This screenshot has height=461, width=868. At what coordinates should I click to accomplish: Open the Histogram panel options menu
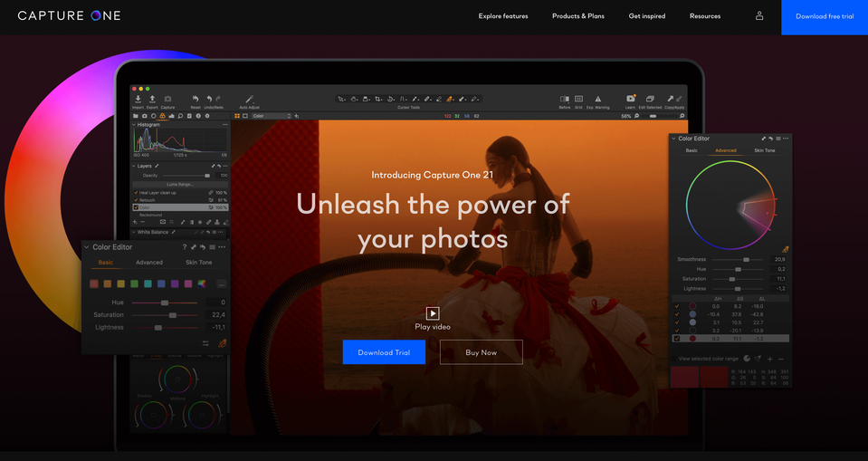225,125
